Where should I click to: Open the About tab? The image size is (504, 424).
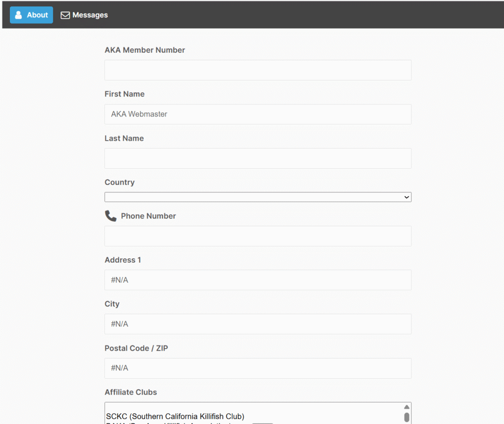(x=31, y=15)
